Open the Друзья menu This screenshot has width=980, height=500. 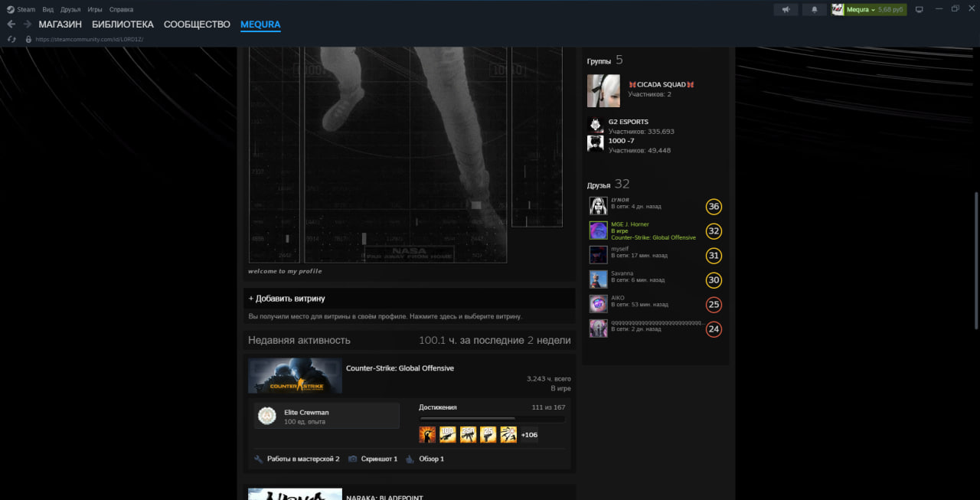pyautogui.click(x=70, y=9)
